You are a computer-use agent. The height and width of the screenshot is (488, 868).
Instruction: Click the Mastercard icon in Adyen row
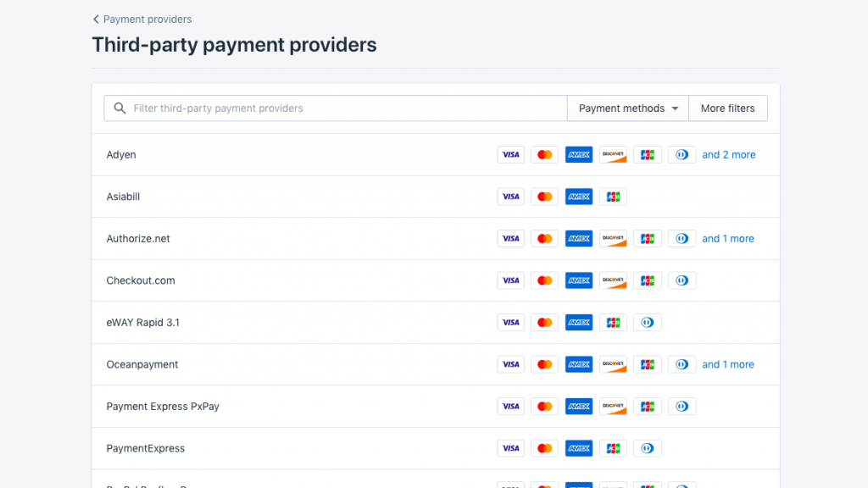coord(545,155)
